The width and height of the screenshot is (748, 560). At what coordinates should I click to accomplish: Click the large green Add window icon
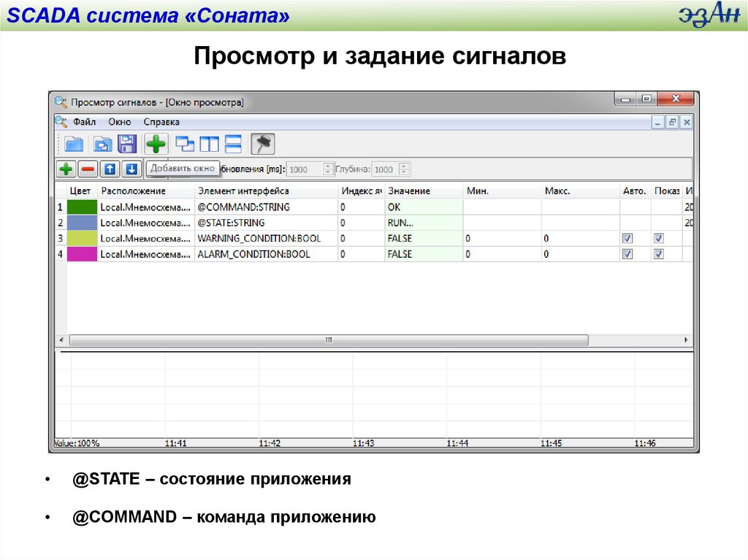pyautogui.click(x=156, y=144)
